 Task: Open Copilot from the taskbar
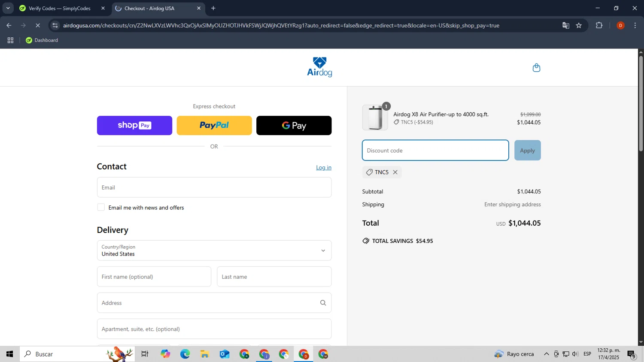(165, 354)
